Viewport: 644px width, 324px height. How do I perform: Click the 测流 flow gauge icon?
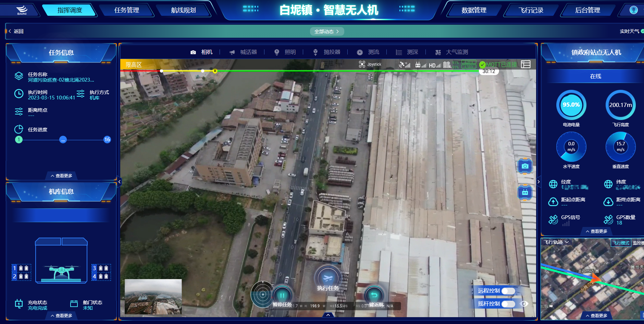tap(360, 52)
